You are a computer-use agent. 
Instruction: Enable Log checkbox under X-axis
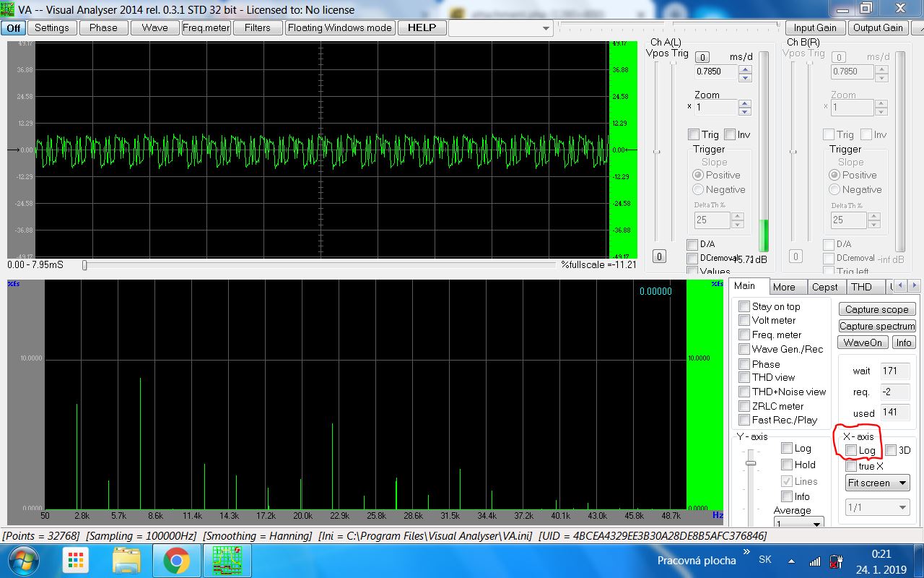[x=851, y=450]
